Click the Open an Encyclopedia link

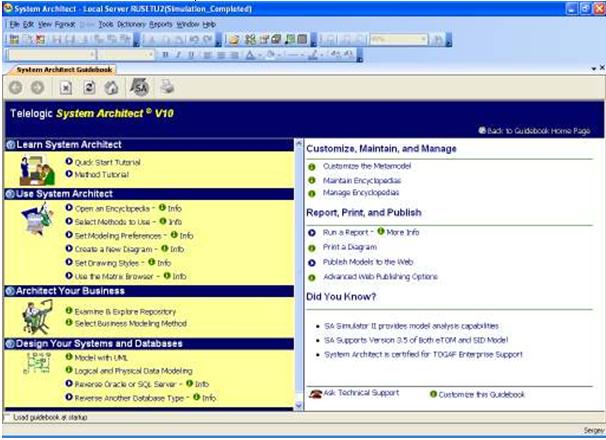point(112,209)
